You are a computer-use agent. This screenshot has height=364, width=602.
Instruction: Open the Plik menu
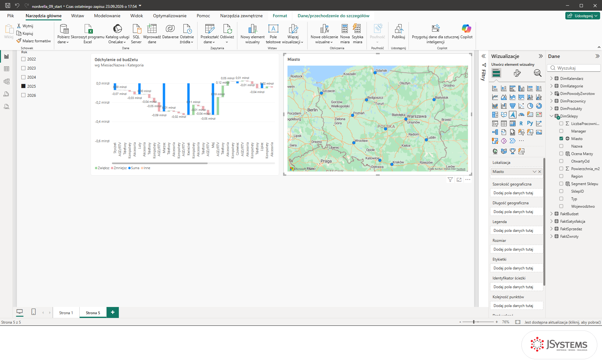pos(11,16)
